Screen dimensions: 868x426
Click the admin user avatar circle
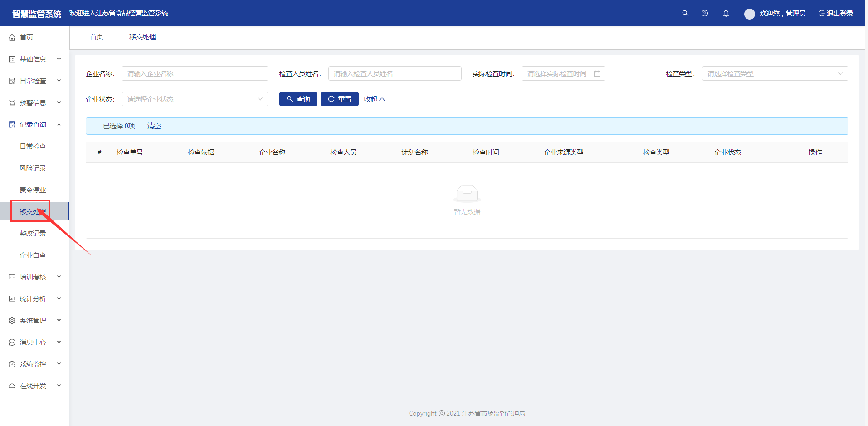point(750,14)
